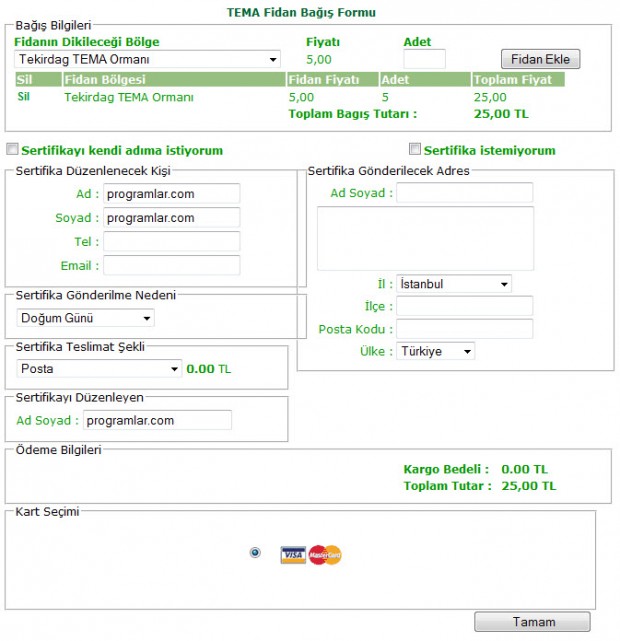Open the İl dropdown showing İstanbul

(454, 284)
